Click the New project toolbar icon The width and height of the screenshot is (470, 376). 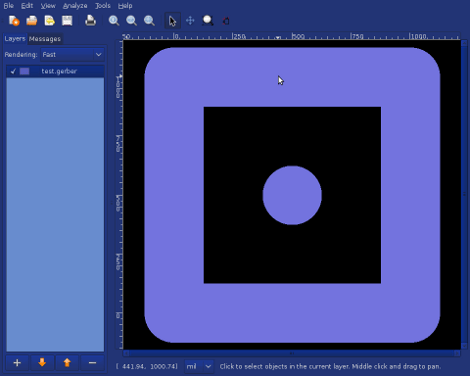click(x=14, y=21)
